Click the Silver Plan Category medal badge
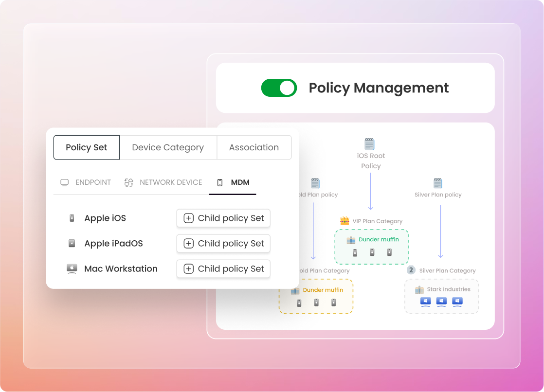The height and width of the screenshot is (392, 544). coord(411,270)
